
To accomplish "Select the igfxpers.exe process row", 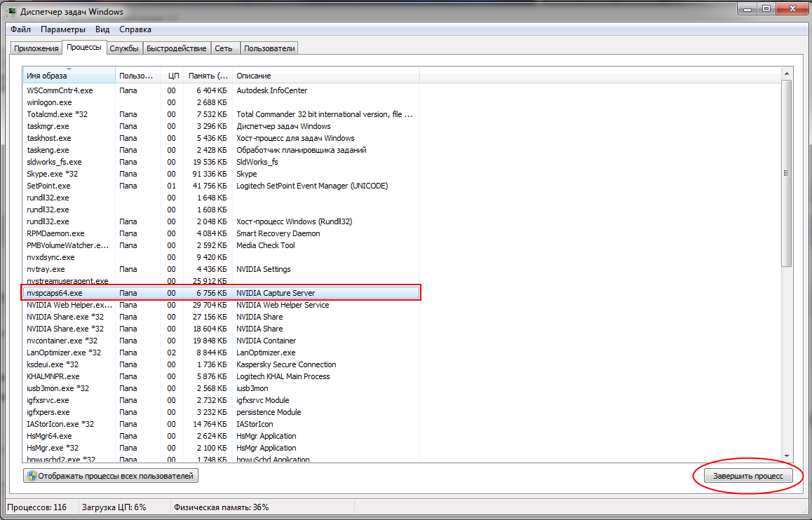I will 221,412.
